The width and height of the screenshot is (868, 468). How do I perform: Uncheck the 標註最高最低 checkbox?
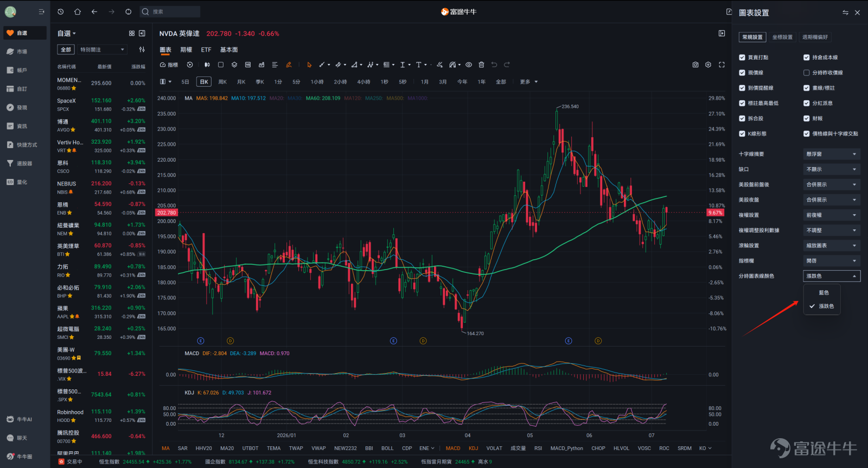742,103
